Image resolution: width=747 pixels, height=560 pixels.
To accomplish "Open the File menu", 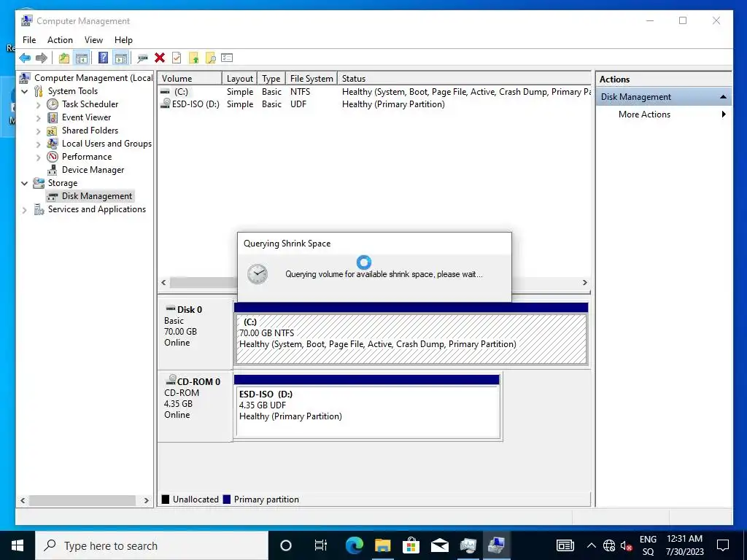I will (29, 40).
